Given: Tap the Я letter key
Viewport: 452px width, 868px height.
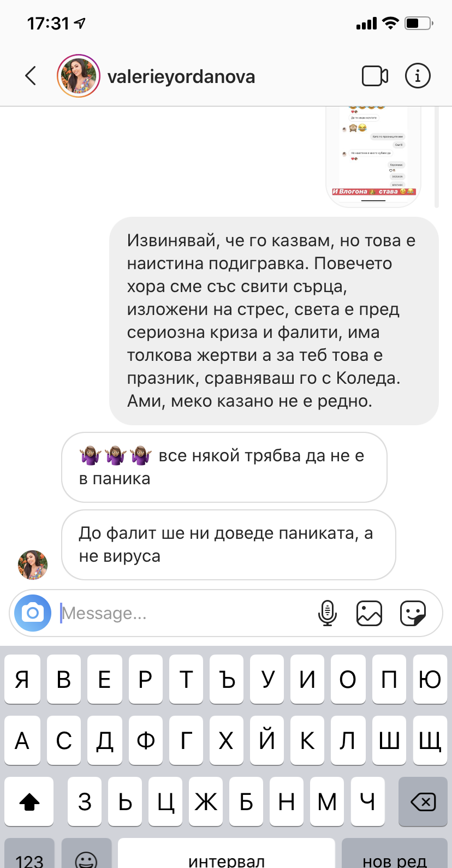Looking at the screenshot, I should pyautogui.click(x=22, y=679).
